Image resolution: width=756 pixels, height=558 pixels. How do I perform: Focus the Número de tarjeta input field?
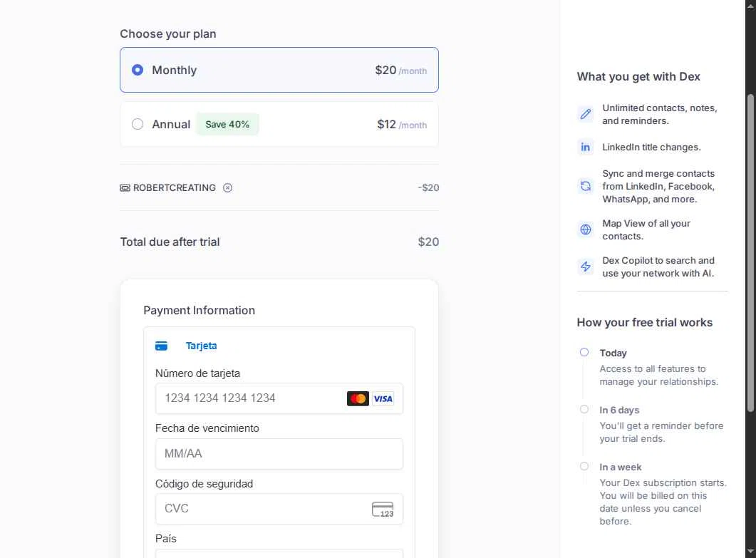(x=279, y=398)
